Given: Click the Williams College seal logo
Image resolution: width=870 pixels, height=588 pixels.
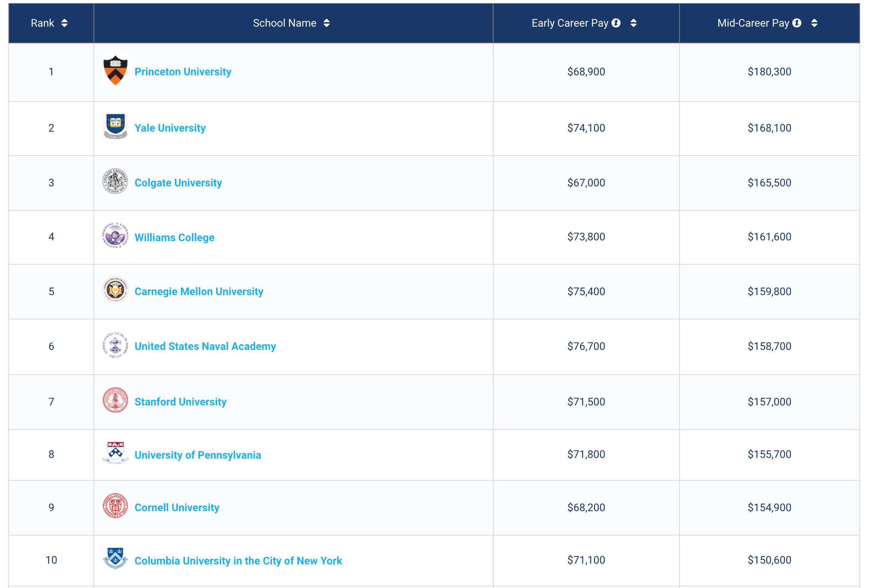Looking at the screenshot, I should (115, 236).
